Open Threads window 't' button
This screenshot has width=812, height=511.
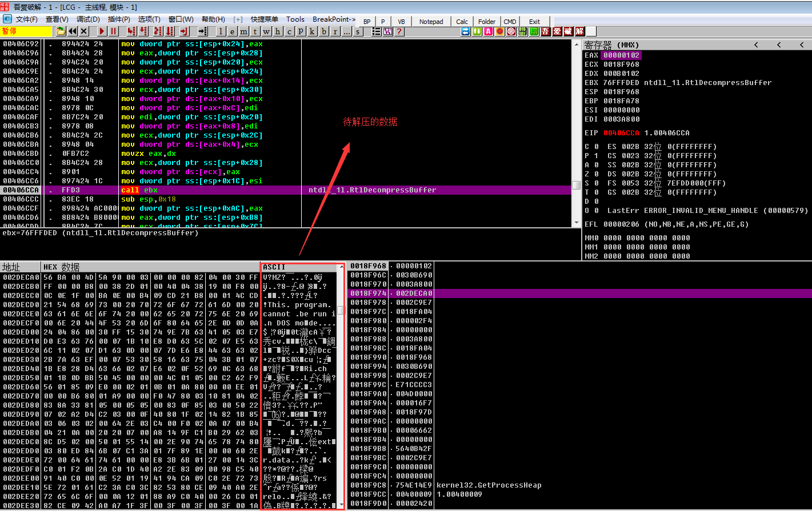[x=255, y=31]
